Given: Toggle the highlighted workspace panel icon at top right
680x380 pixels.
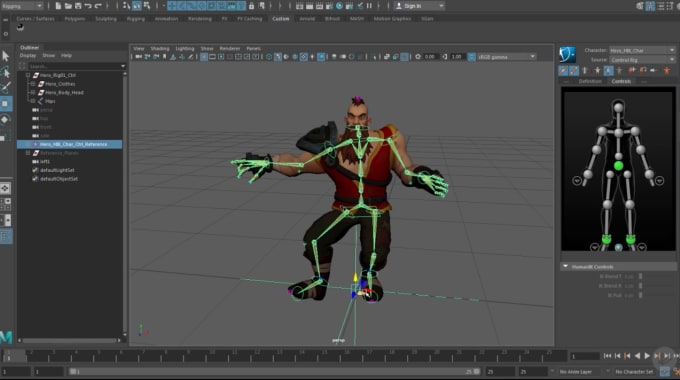Looking at the screenshot, I should click(x=650, y=6).
